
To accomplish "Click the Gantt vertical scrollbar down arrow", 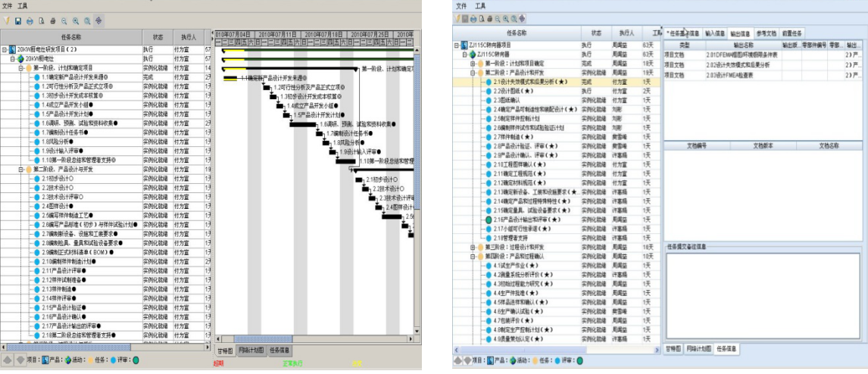I will (417, 332).
